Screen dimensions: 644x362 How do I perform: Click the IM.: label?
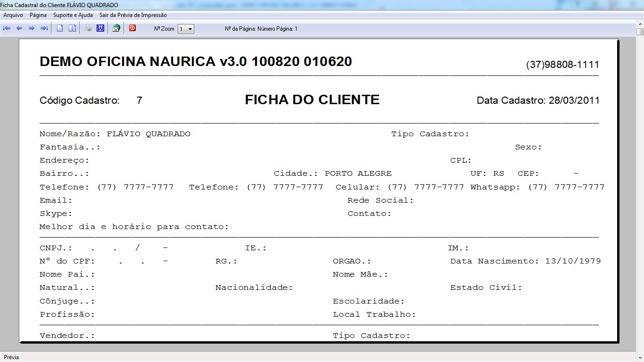458,248
